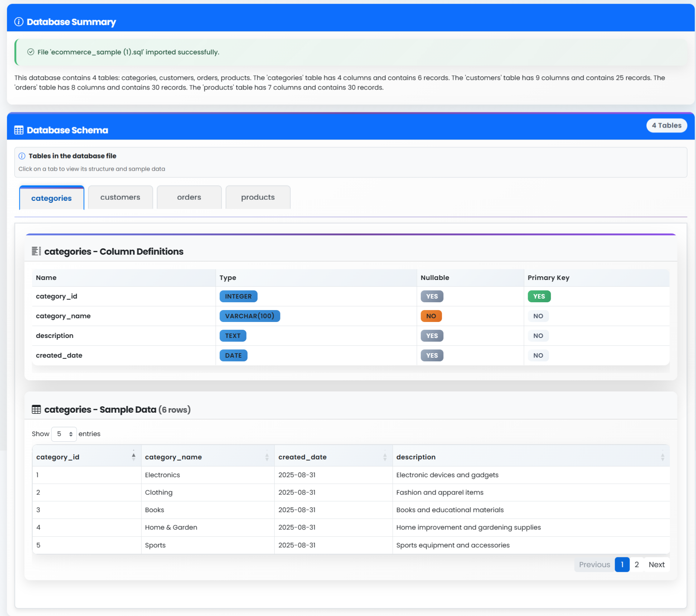
Task: Click the orange NO nullable badge
Action: 431,316
